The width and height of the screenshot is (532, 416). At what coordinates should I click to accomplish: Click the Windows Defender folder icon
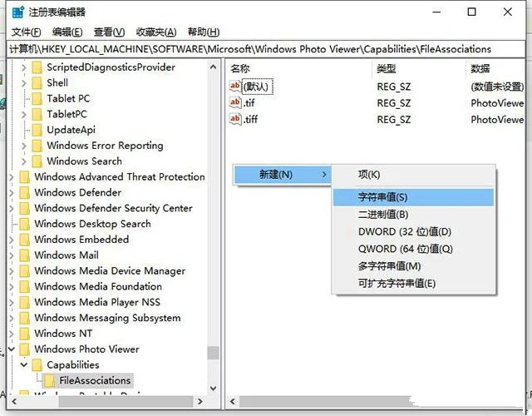[24, 192]
